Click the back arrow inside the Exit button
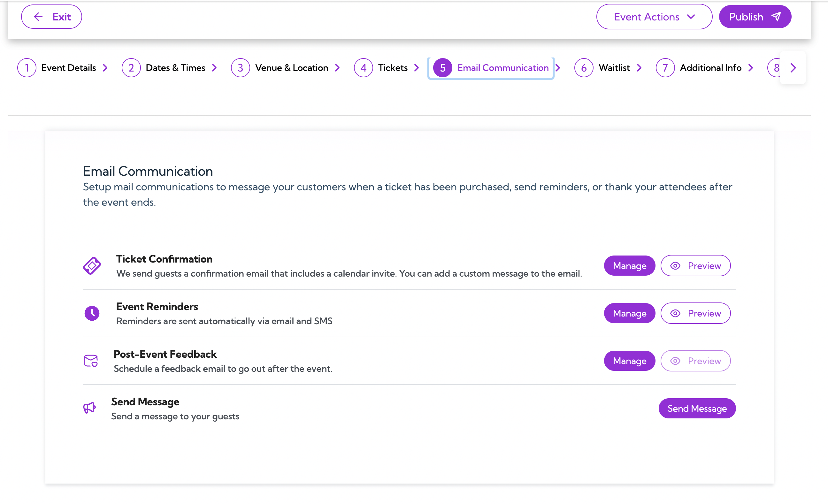 [x=38, y=16]
